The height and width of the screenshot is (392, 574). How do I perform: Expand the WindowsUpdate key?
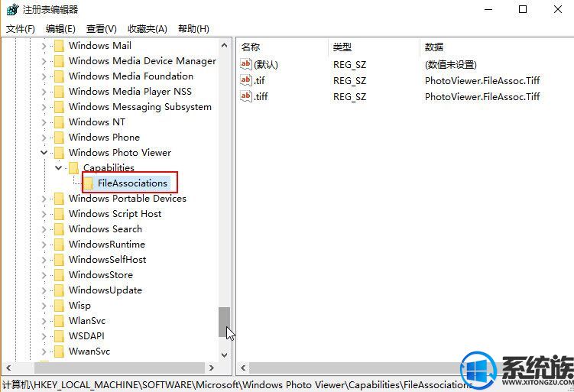coord(44,290)
